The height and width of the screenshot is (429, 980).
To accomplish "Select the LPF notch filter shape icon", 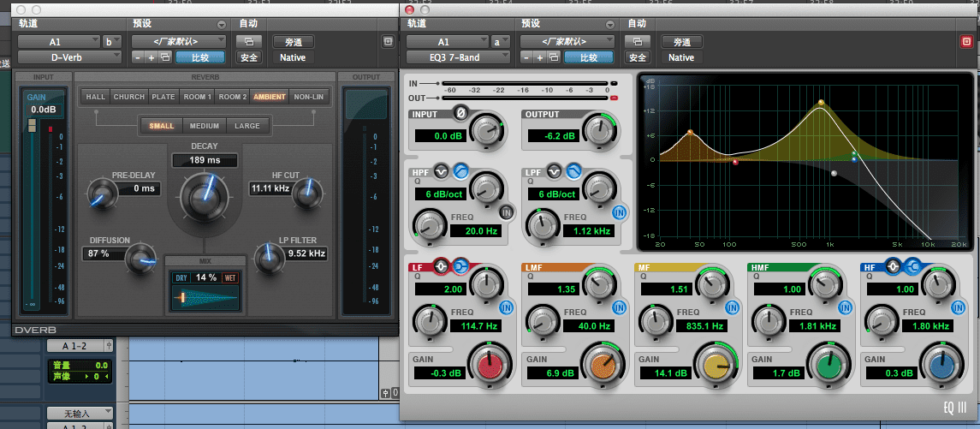I will (555, 170).
